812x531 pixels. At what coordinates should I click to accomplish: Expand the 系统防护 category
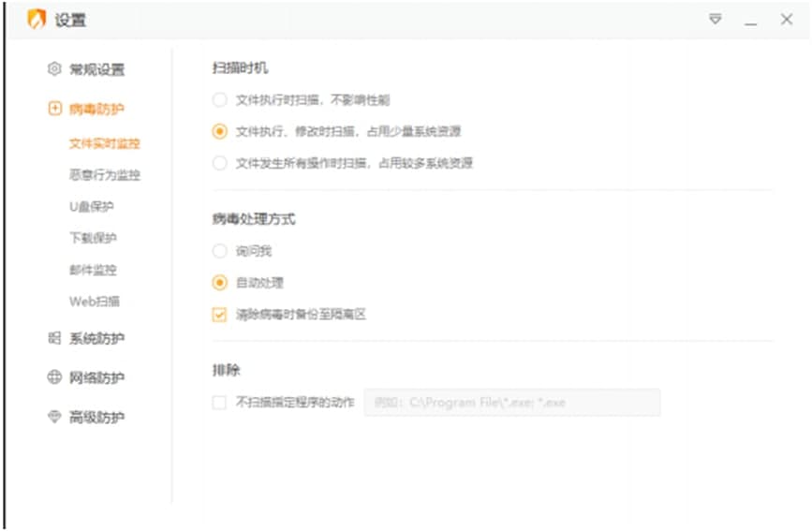point(96,339)
